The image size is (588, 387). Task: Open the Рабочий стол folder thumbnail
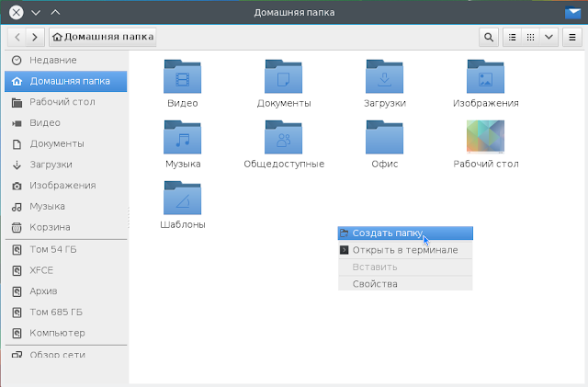485,137
